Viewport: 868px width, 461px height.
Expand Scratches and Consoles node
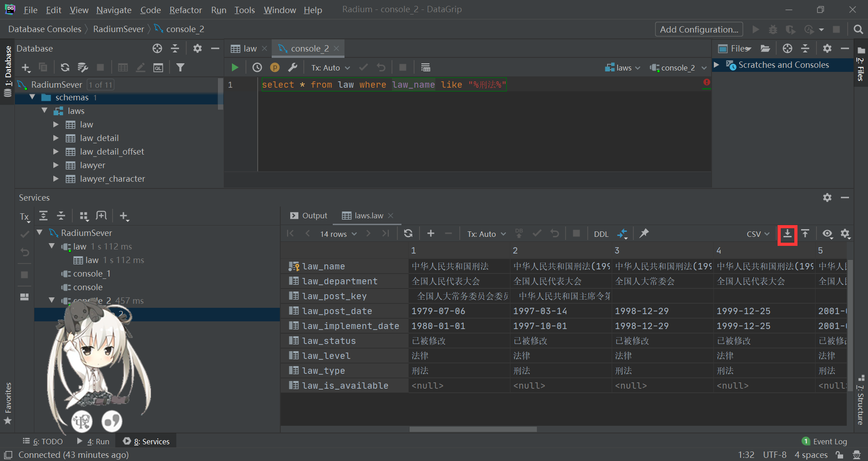[x=717, y=65]
